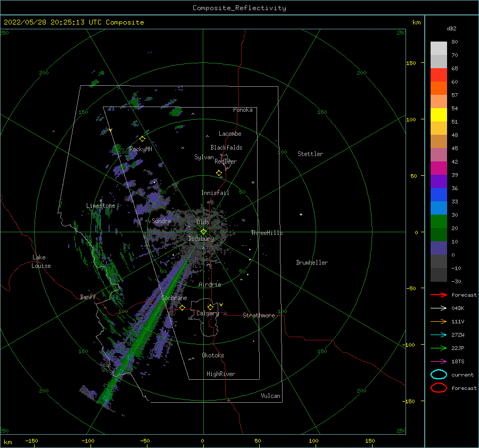Viewport: 479px width, 448px height.
Task: Click the yellow diamond marker below RedDeer
Action: [x=219, y=173]
